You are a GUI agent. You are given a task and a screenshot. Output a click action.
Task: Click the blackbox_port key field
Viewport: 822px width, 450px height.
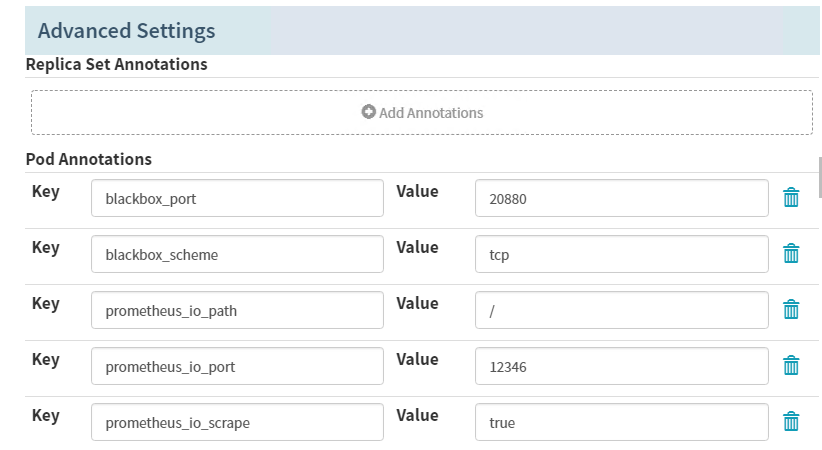point(237,198)
